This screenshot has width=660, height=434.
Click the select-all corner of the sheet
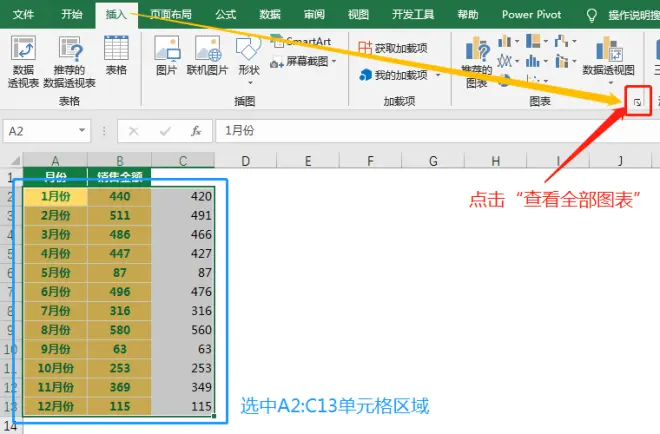pos(15,160)
